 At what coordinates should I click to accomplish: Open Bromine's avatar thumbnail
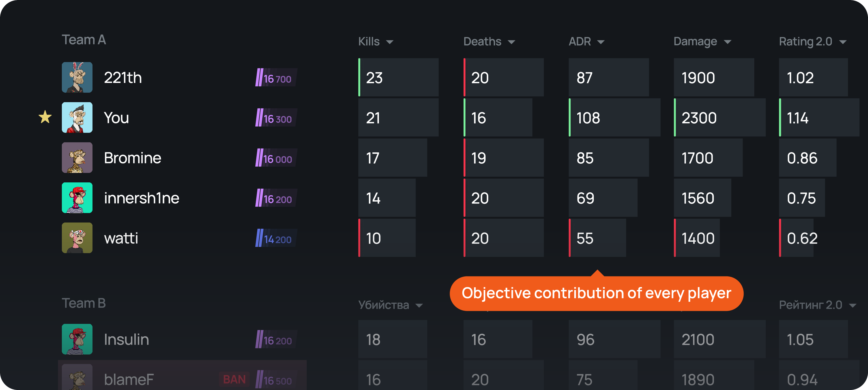(77, 157)
